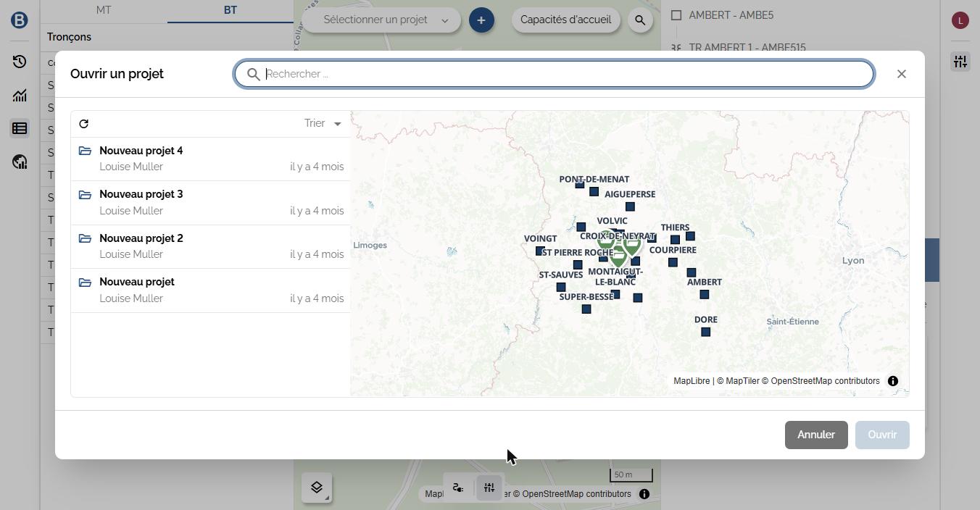Image resolution: width=980 pixels, height=510 pixels.
Task: Click the THIERS station marker on map
Action: point(675,239)
